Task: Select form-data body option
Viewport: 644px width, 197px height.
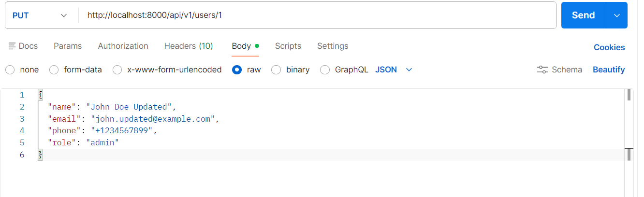Action: point(54,70)
